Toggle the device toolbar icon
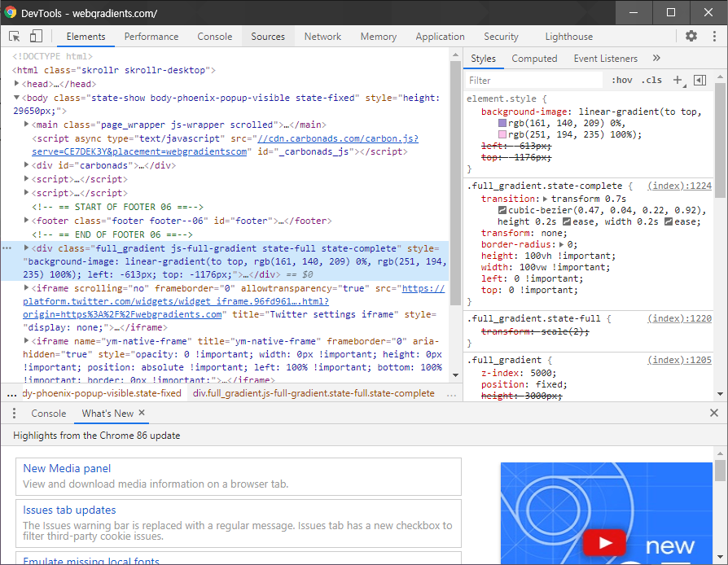Image resolution: width=728 pixels, height=565 pixels. tap(36, 36)
